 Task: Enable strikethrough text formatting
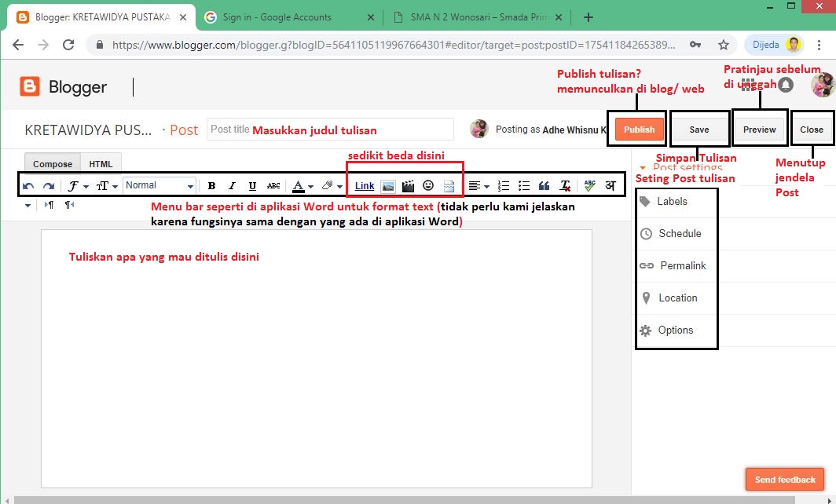point(273,185)
